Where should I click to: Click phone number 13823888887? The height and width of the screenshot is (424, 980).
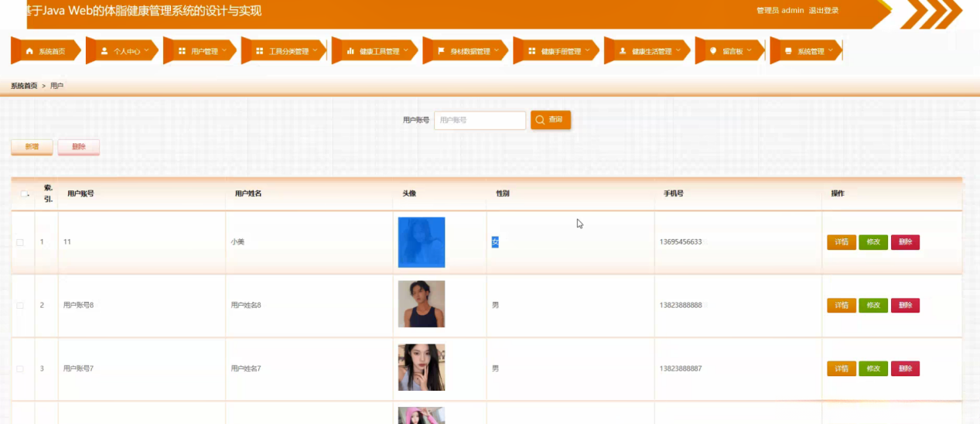click(x=681, y=369)
